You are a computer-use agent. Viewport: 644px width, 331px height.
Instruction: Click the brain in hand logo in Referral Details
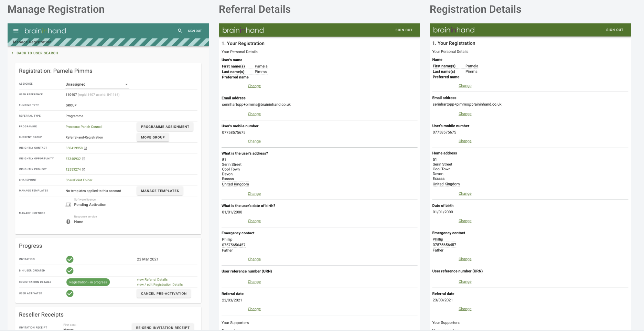click(x=243, y=30)
